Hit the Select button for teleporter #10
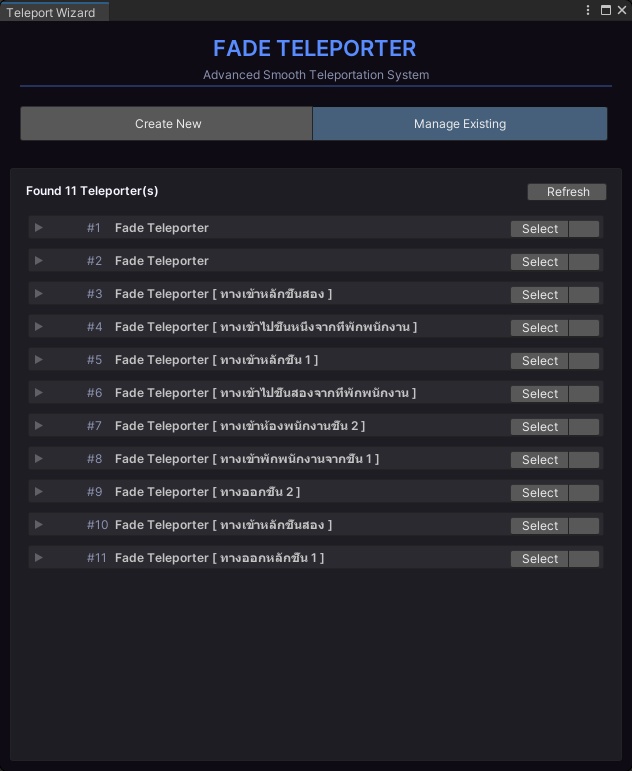Viewport: 632px width, 771px height. 539,526
